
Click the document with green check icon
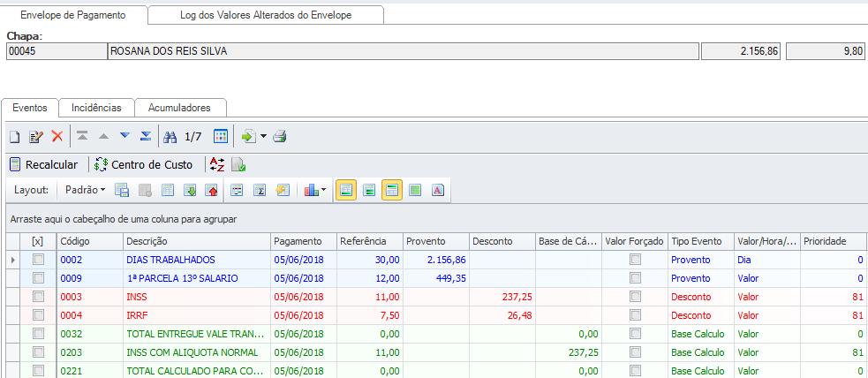pyautogui.click(x=238, y=164)
